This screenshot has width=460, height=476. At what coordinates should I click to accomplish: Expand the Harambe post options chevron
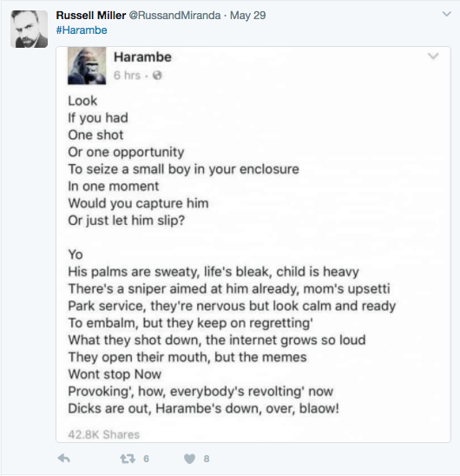(433, 56)
